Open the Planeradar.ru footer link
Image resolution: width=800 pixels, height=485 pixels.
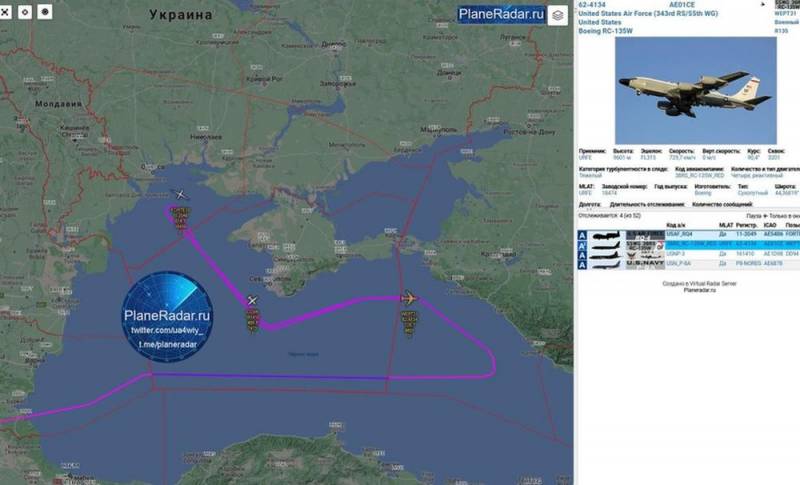coord(699,290)
